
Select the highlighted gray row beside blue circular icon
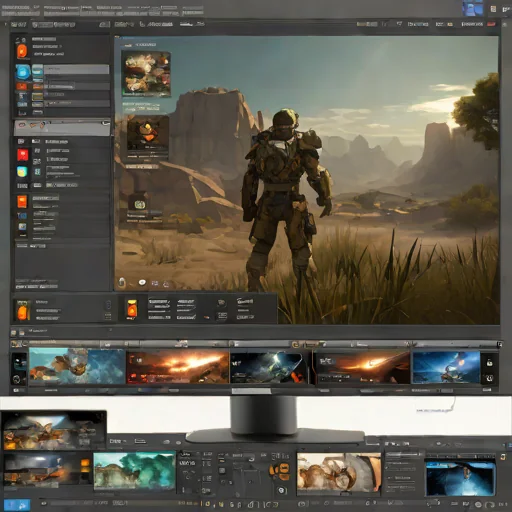[77, 69]
